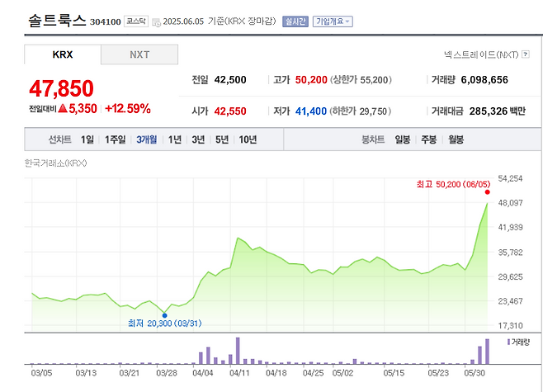Switch to 월봉 monthly candlestick chart

point(455,139)
